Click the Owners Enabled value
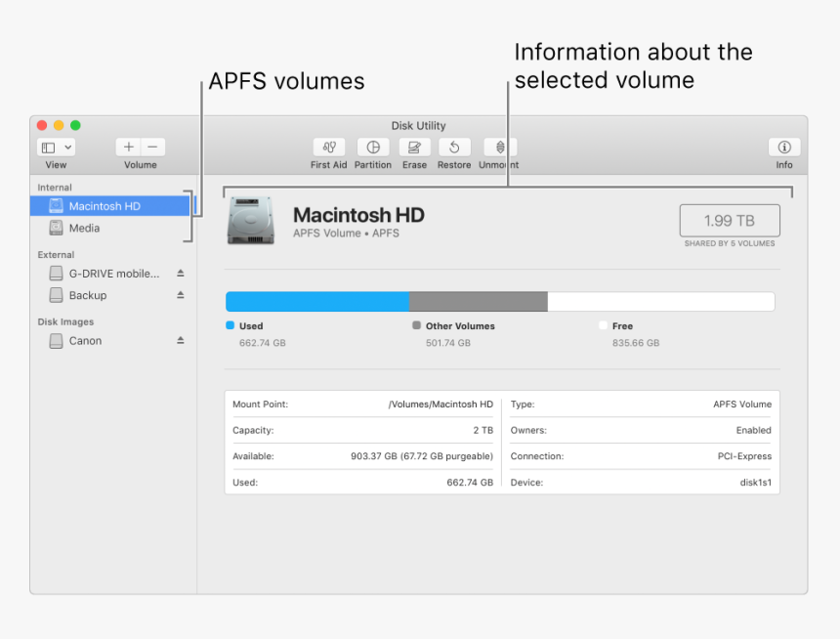Viewport: 840px width, 639px height. click(x=754, y=431)
